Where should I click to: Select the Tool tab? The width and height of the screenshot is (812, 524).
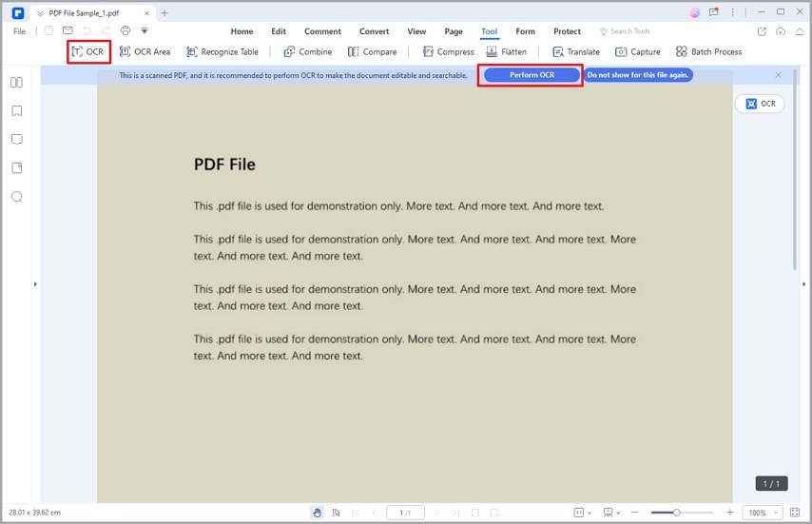[x=489, y=31]
